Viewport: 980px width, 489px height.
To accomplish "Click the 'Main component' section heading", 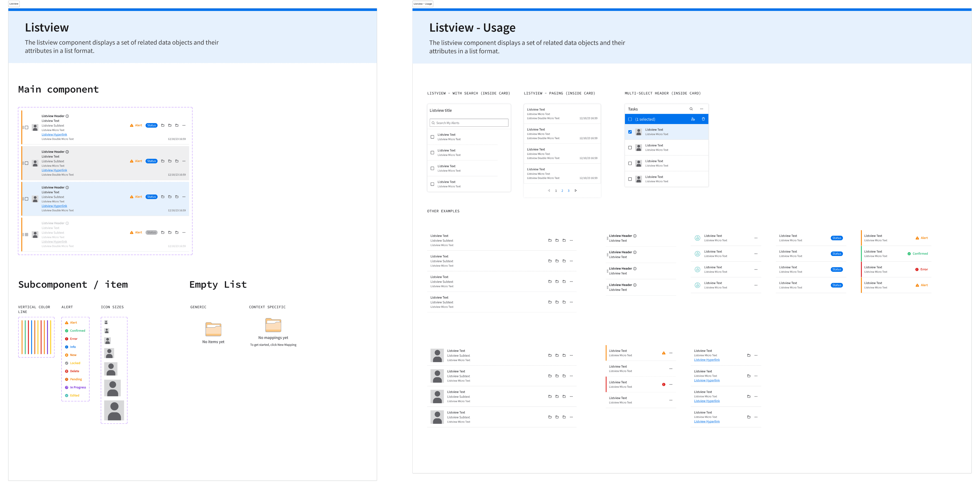I will (59, 90).
